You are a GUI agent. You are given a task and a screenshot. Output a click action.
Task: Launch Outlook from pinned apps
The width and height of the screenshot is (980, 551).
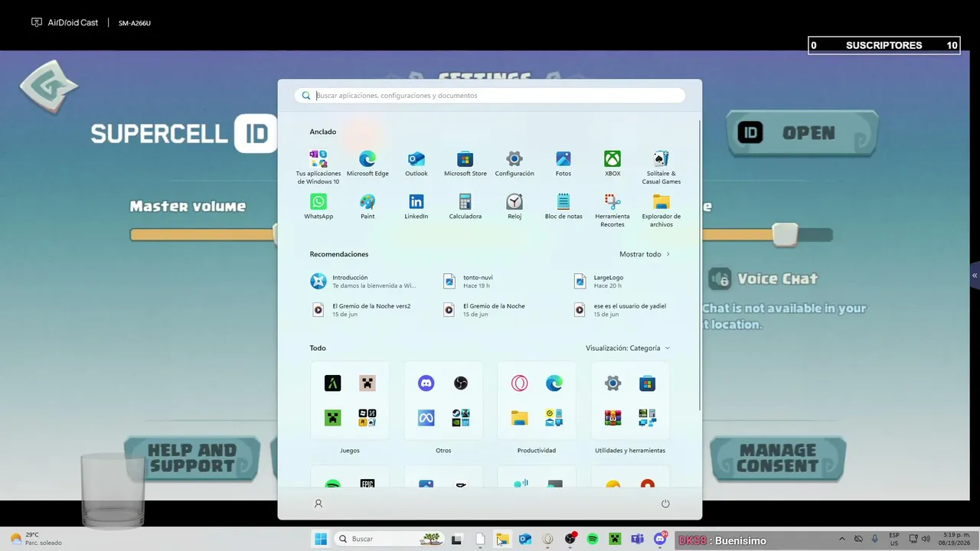click(x=416, y=164)
